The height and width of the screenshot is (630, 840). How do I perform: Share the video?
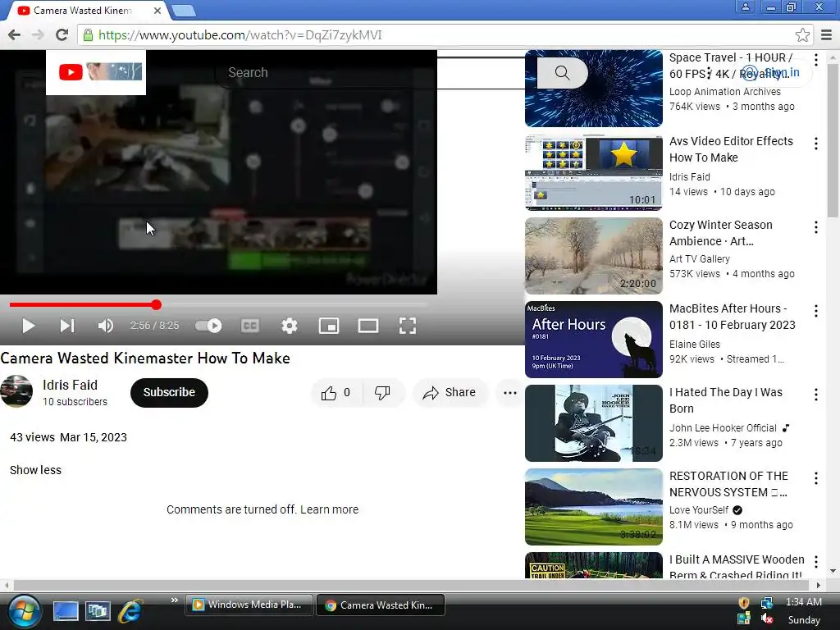[449, 393]
